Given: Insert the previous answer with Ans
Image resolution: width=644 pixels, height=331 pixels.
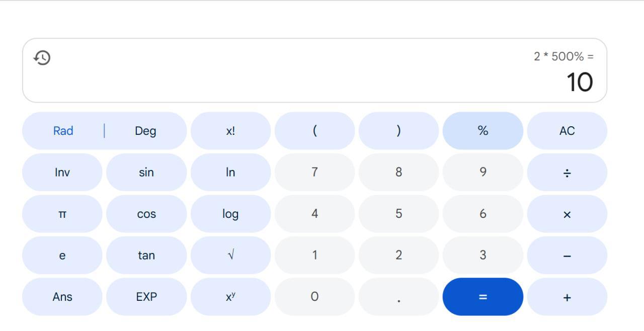Looking at the screenshot, I should click(x=62, y=297).
